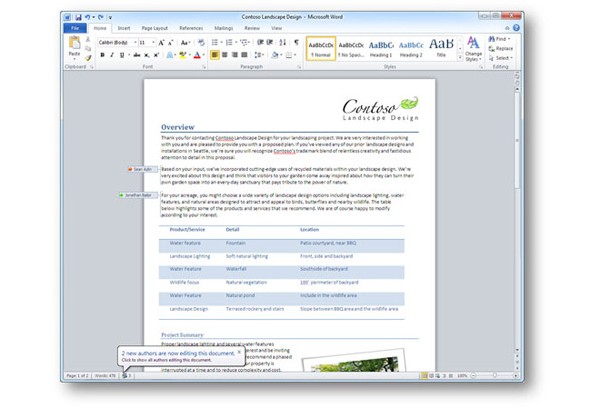Align text left

click(x=215, y=55)
